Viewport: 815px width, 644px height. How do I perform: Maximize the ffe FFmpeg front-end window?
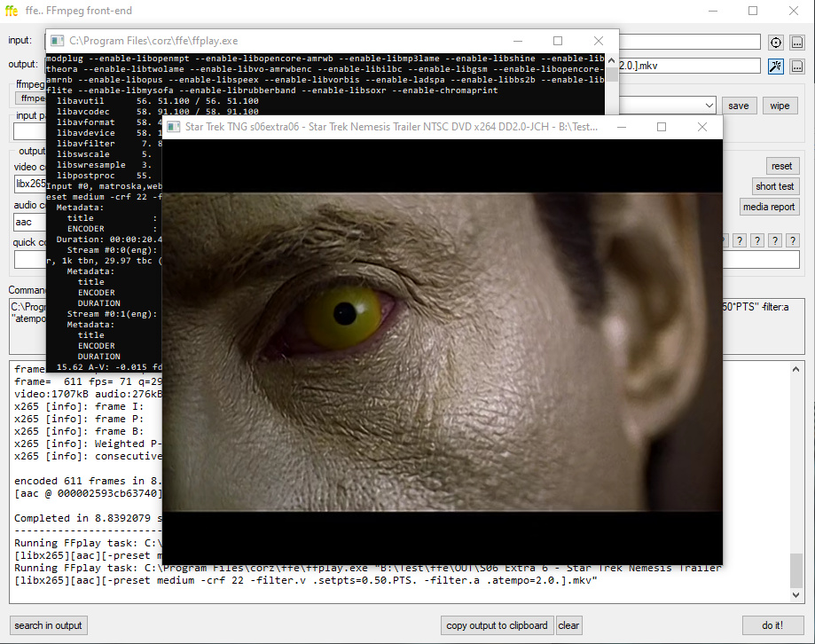(753, 11)
